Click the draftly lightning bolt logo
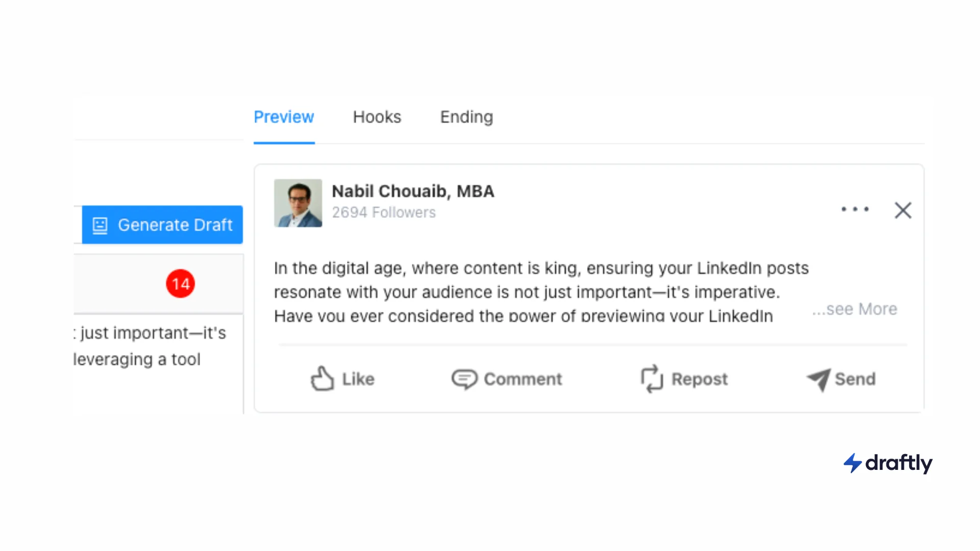Viewport: 980px width, 551px height. point(852,463)
